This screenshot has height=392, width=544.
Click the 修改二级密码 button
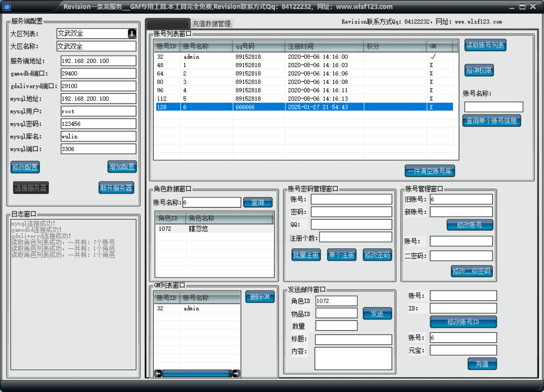pyautogui.click(x=472, y=271)
